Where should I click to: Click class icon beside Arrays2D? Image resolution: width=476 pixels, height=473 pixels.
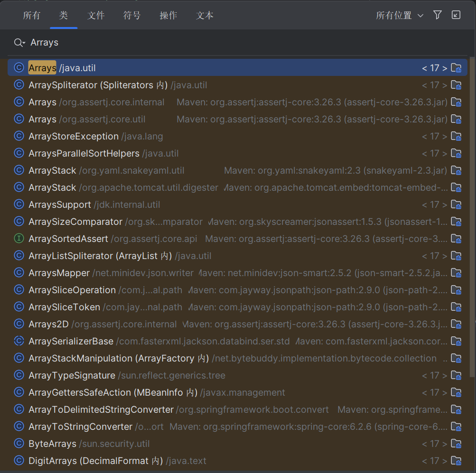click(x=19, y=324)
